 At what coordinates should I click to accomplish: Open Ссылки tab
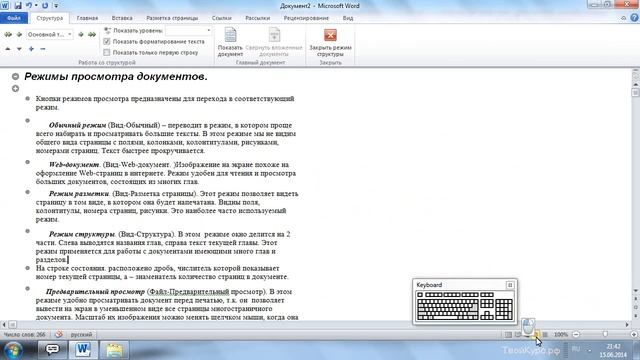click(222, 18)
